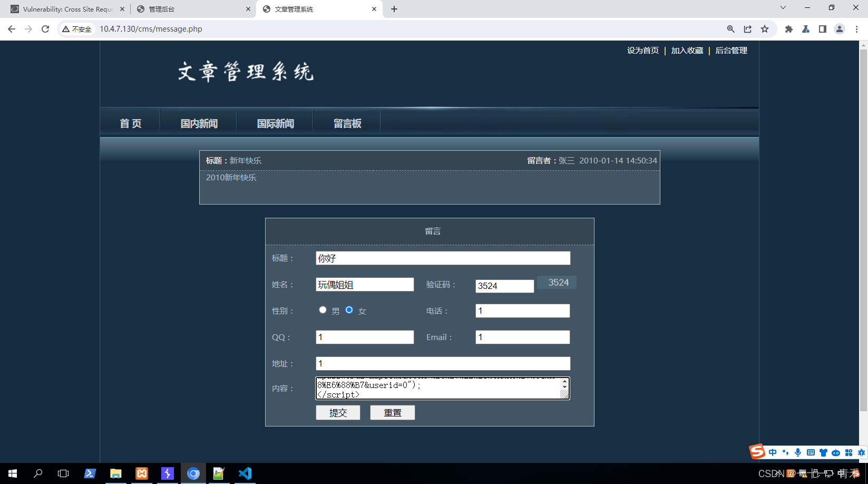
Task: Reset the form with 重置 button
Action: click(x=393, y=413)
